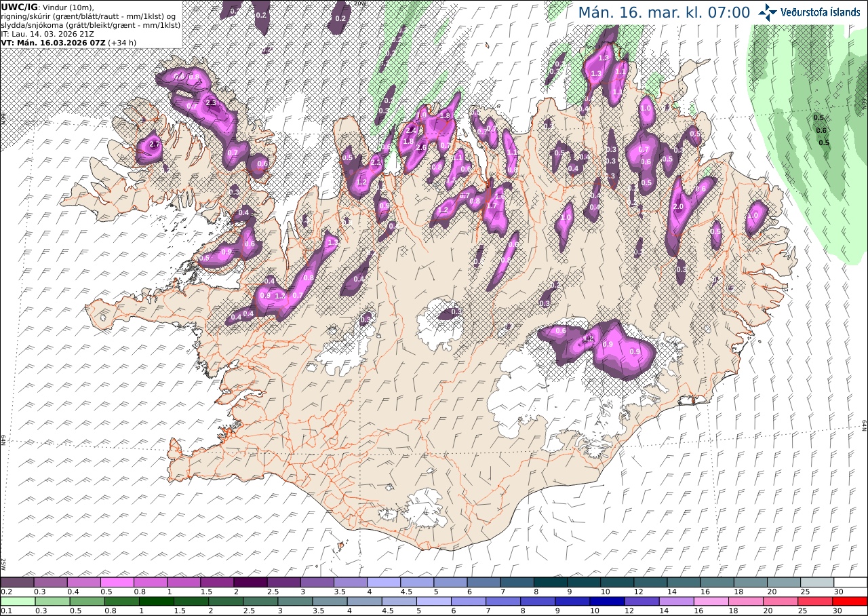Image resolution: width=868 pixels, height=616 pixels.
Task: Pick the dark teal 8 snow legend swatch
Action: click(551, 582)
